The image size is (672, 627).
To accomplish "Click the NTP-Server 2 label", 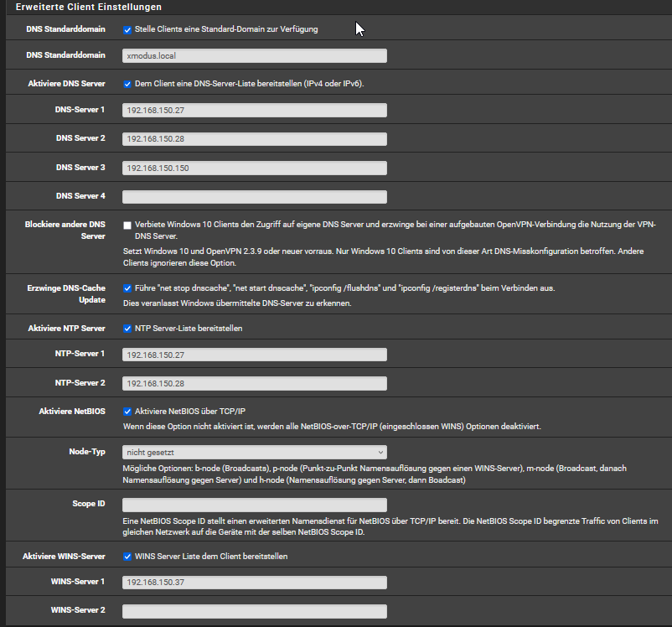I will pos(80,382).
